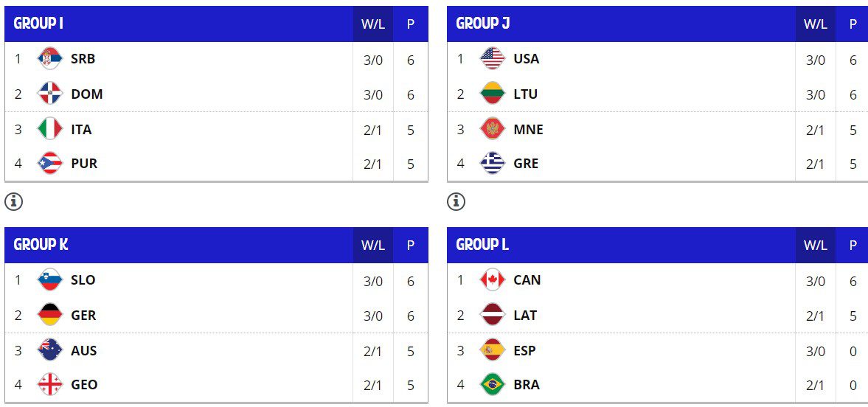Screen dimensions: 868x407
Task: Open info icon below Group I
Action: click(x=14, y=202)
